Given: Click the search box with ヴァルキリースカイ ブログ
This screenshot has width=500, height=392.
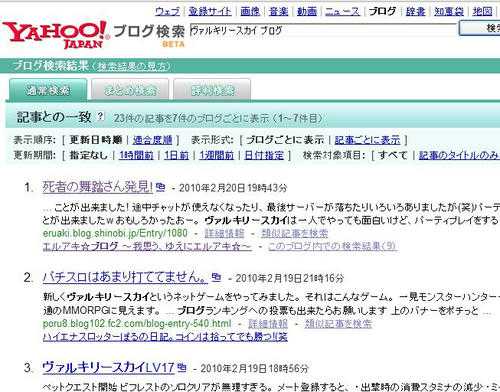Looking at the screenshot, I should point(323,30).
